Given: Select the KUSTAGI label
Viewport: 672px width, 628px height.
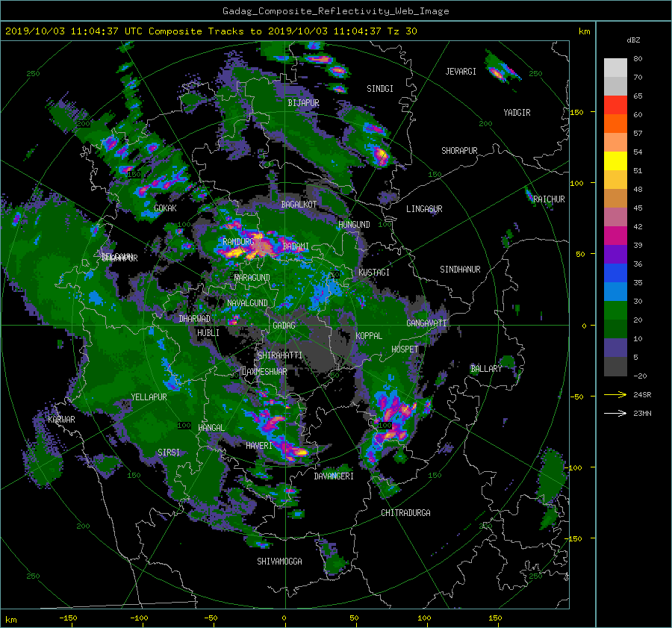Looking at the screenshot, I should click(374, 273).
